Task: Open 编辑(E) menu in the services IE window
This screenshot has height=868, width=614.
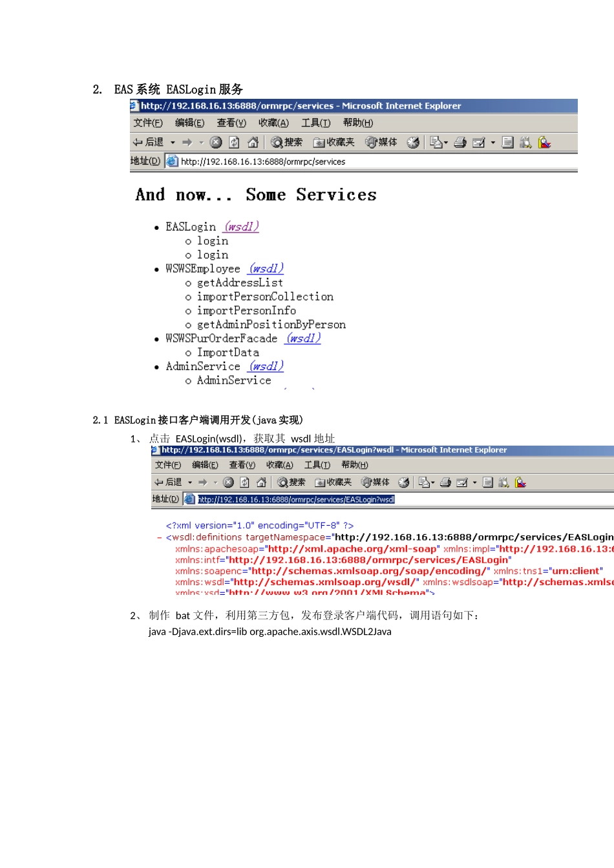Action: (189, 123)
